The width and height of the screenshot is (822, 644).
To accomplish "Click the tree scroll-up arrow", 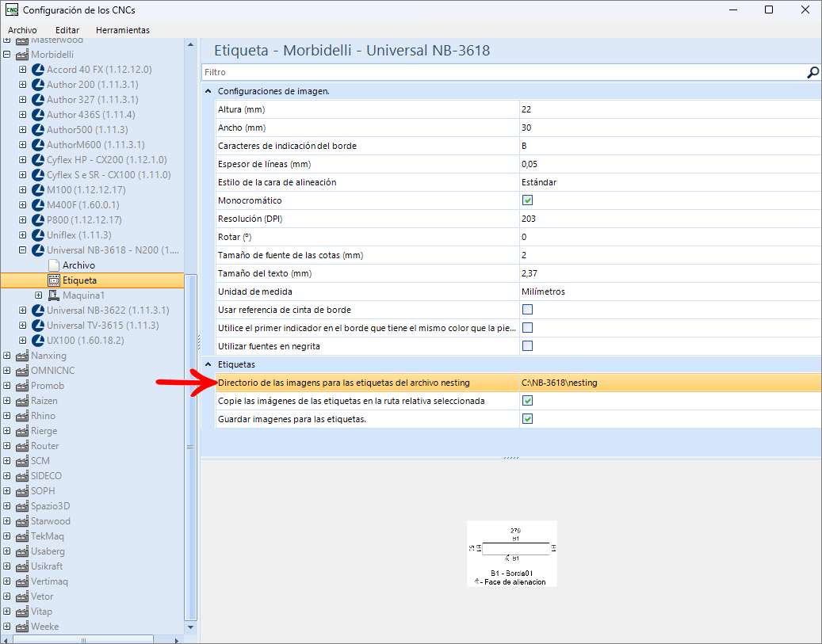I will (x=190, y=44).
